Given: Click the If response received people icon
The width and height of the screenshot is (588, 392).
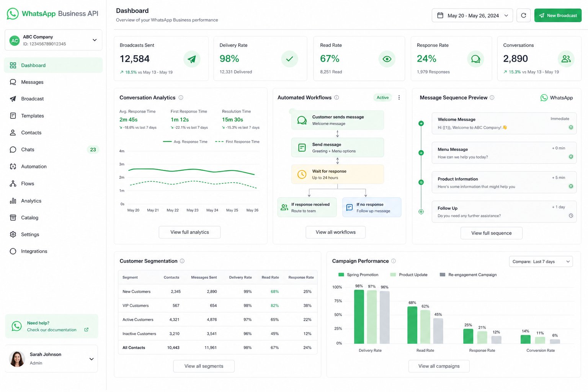Looking at the screenshot, I should point(284,207).
